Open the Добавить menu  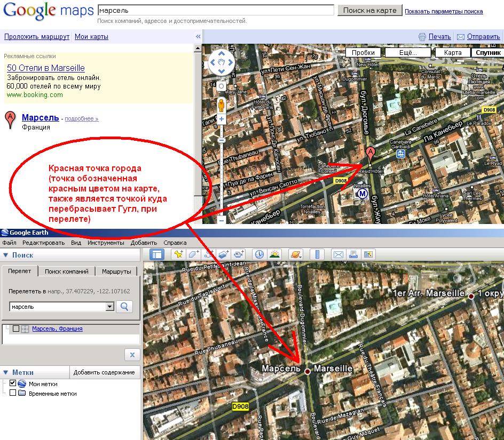pyautogui.click(x=144, y=243)
